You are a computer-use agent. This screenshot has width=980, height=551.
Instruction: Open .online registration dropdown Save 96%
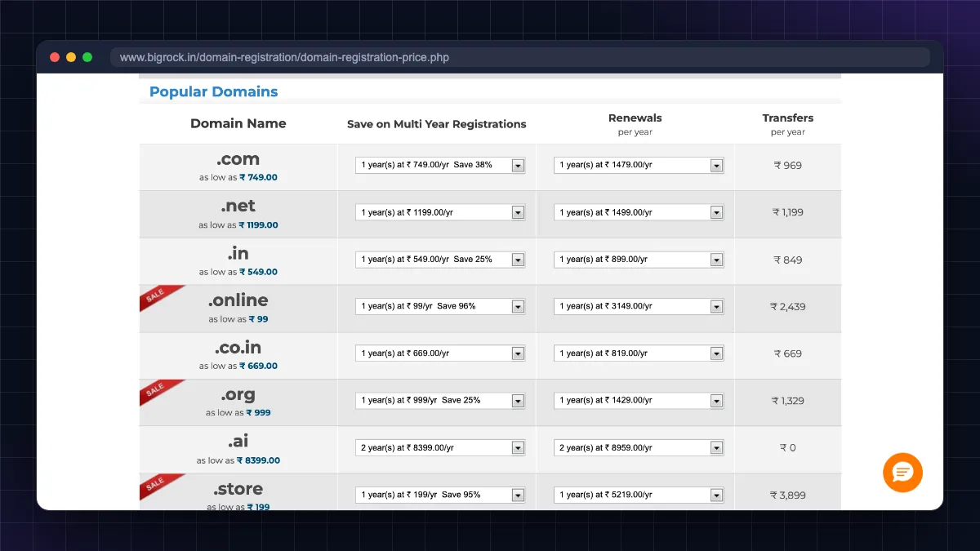tap(440, 306)
